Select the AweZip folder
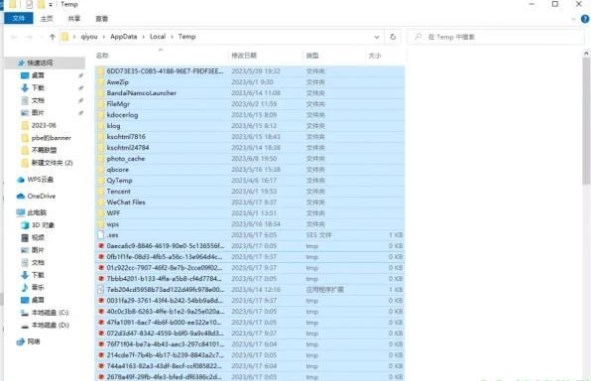 [x=250, y=82]
